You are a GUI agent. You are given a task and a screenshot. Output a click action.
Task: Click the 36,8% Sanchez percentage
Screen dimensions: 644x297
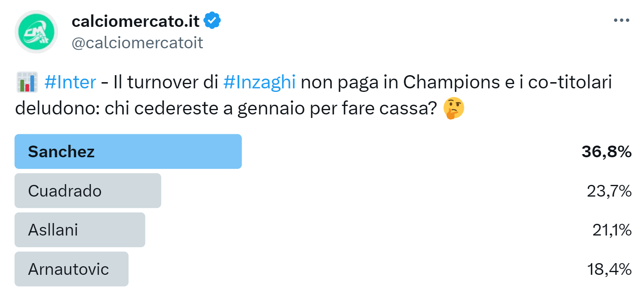(x=606, y=151)
